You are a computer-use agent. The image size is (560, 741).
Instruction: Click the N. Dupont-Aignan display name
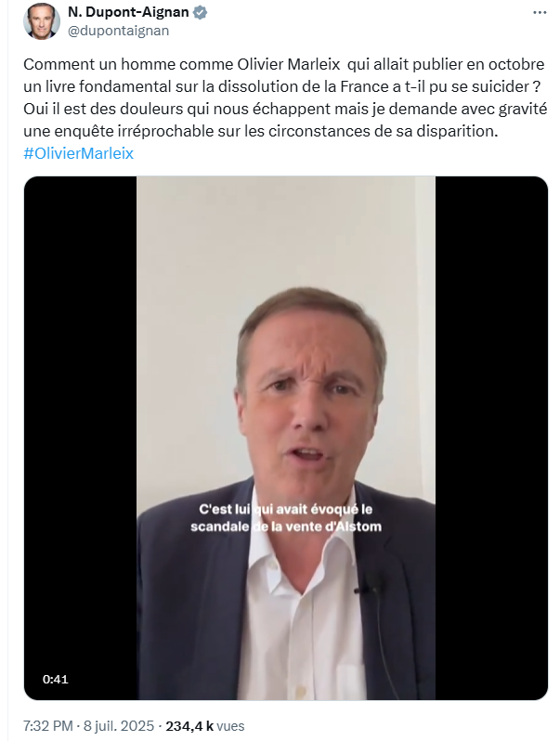tap(128, 12)
